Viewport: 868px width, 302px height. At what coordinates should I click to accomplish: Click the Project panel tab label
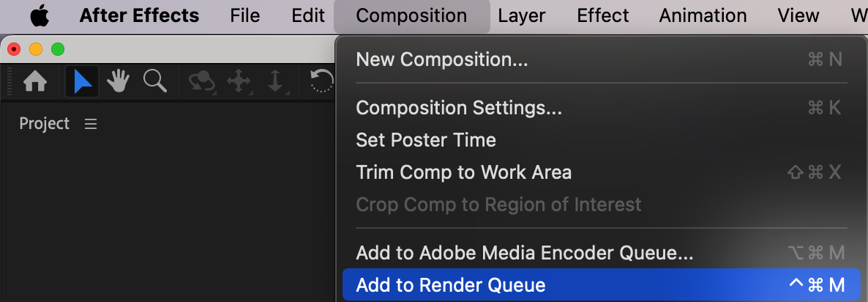(x=44, y=124)
